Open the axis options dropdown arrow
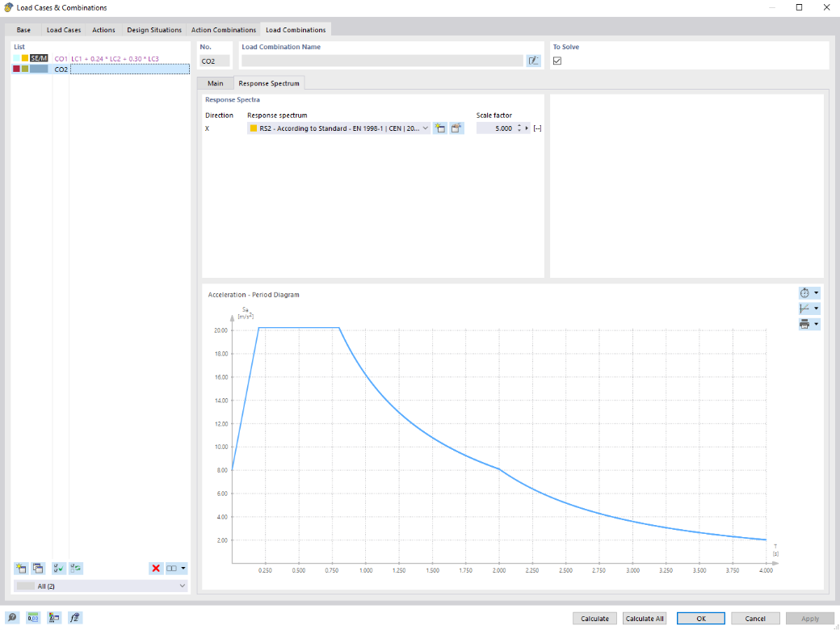Viewport: 840px width, 630px height. coord(817,309)
